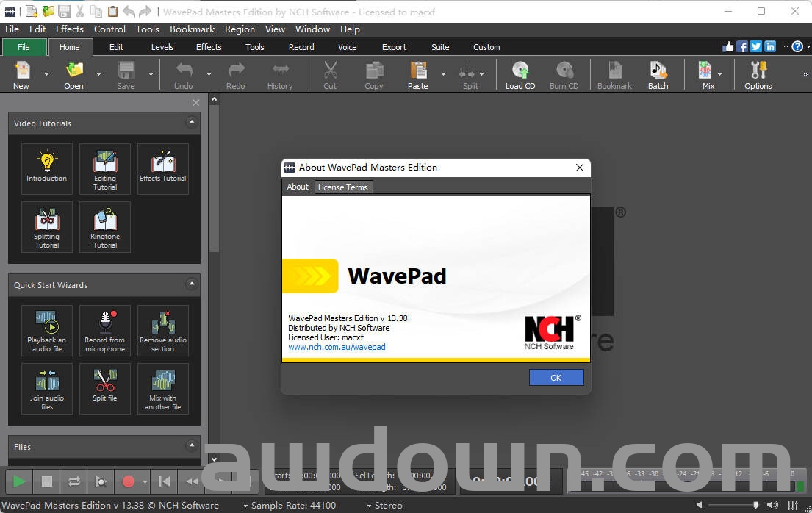Open the Ringtone Tutorial video

(x=105, y=227)
